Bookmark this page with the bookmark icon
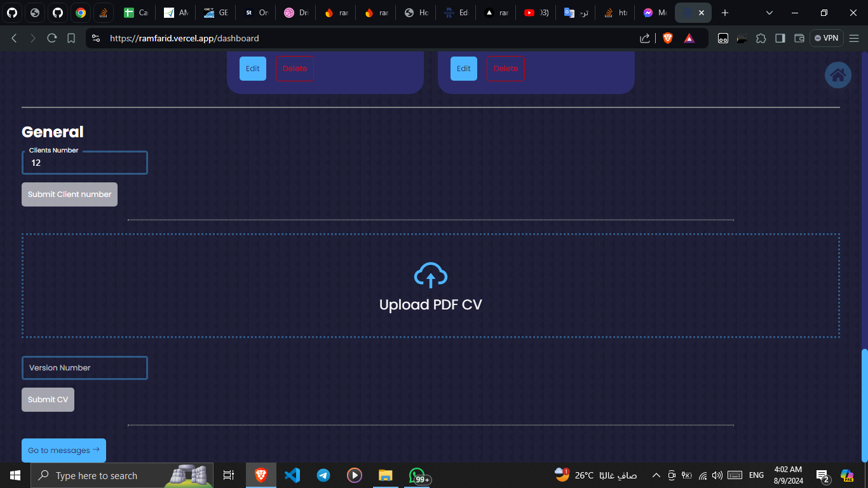 coord(71,38)
